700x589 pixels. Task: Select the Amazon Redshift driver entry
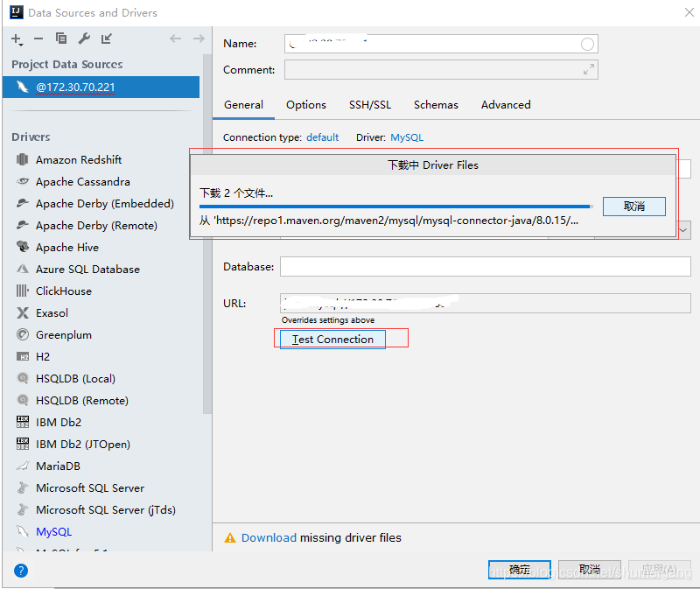point(75,159)
